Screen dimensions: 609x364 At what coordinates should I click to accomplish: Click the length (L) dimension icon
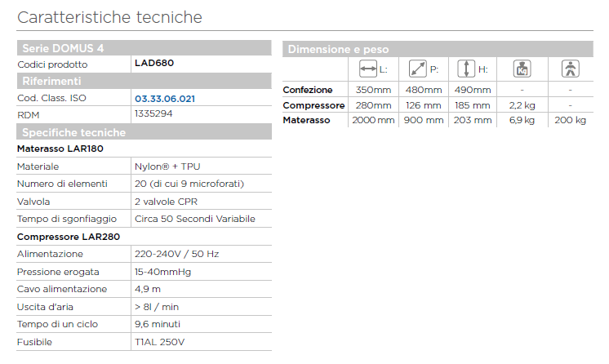[x=367, y=69]
